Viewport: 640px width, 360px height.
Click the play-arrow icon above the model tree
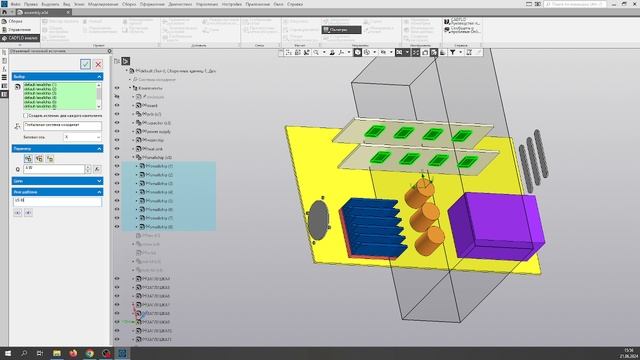[125, 61]
